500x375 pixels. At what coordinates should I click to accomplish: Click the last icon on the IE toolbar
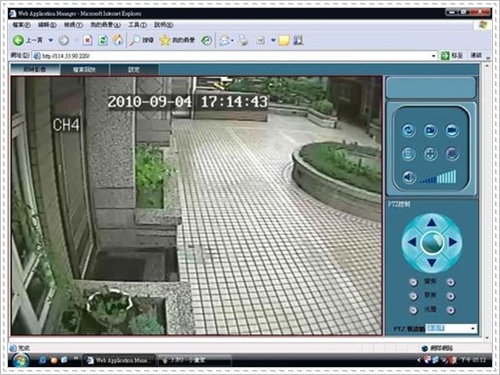[x=298, y=40]
